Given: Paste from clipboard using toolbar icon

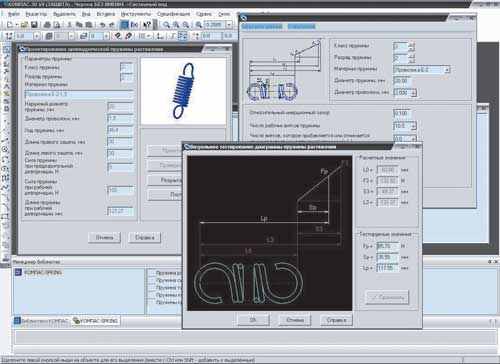Looking at the screenshot, I should 89,25.
